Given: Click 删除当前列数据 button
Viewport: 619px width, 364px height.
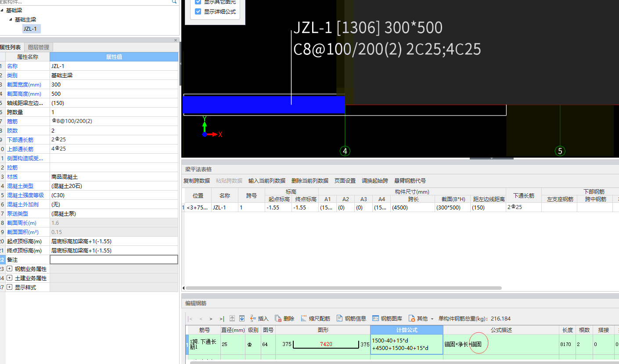Looking at the screenshot, I should coord(310,181).
